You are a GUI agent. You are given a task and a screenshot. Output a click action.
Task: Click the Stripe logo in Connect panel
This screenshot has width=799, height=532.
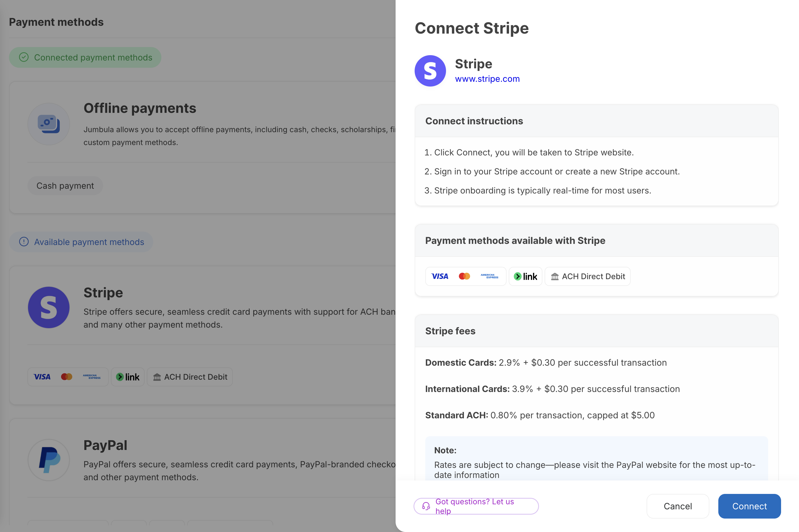click(x=430, y=71)
